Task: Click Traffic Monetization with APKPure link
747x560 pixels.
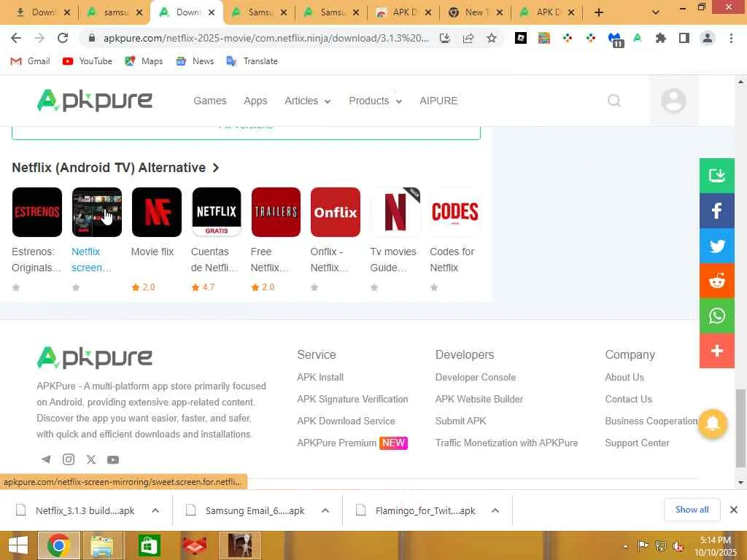Action: 506,443
